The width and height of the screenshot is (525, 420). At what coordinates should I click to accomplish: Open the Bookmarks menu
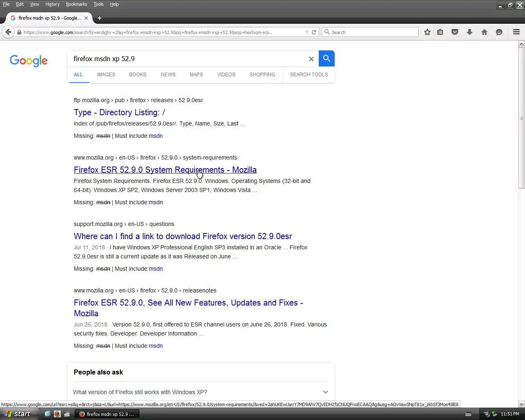click(76, 4)
